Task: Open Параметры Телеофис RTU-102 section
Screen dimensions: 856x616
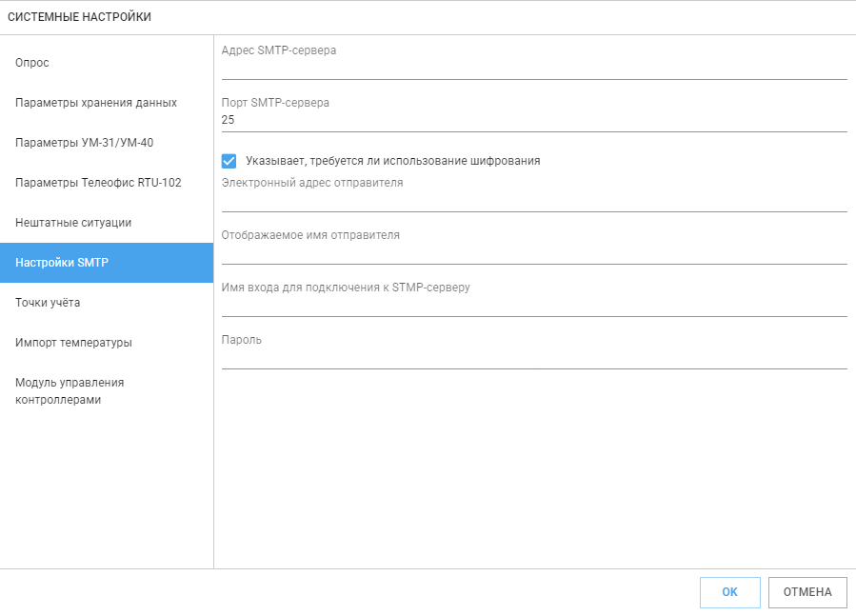Action: (107, 183)
